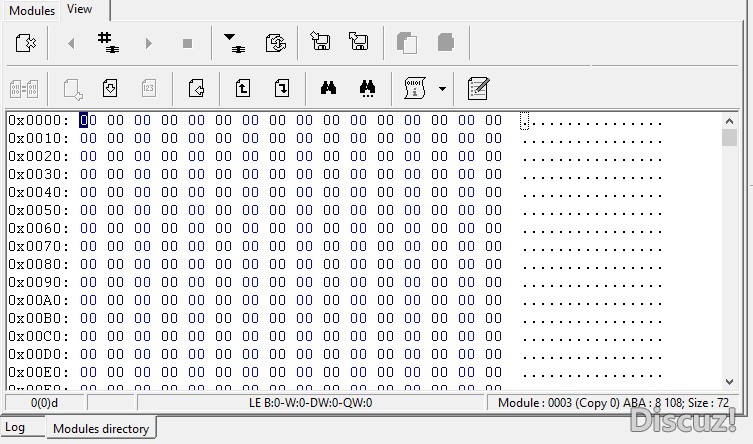This screenshot has height=444, width=753.
Task: Click the second floppy disk save icon
Action: [x=358, y=43]
